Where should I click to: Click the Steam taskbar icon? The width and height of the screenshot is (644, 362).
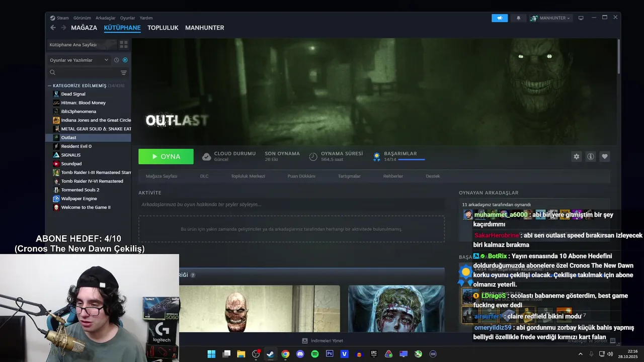click(271, 354)
